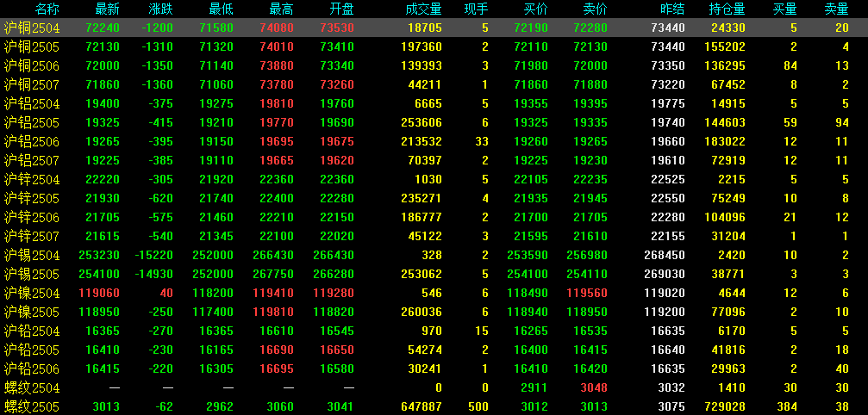868x415 pixels.
Task: Select the 沪锌2505 contract name
Action: click(32, 198)
